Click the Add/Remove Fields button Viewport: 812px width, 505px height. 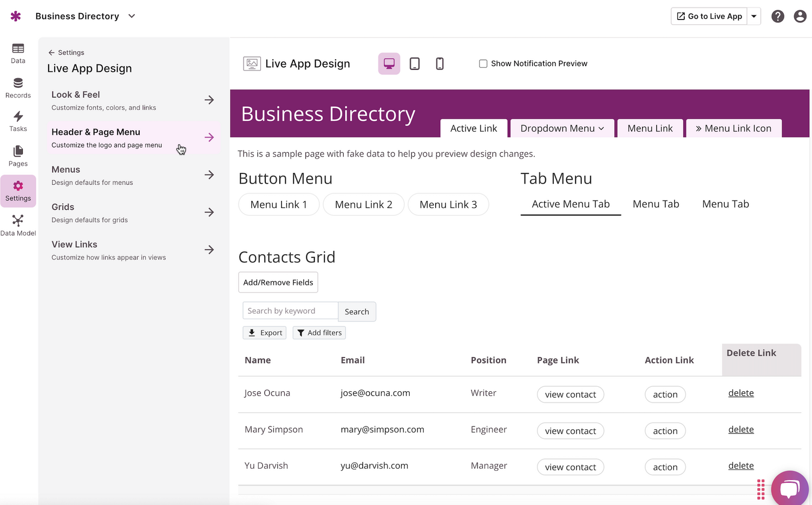[x=278, y=282]
